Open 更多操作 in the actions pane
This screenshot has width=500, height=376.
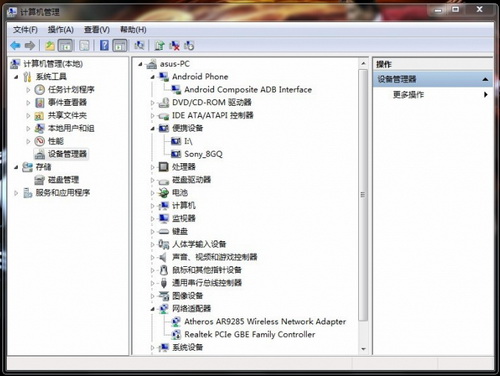click(408, 95)
